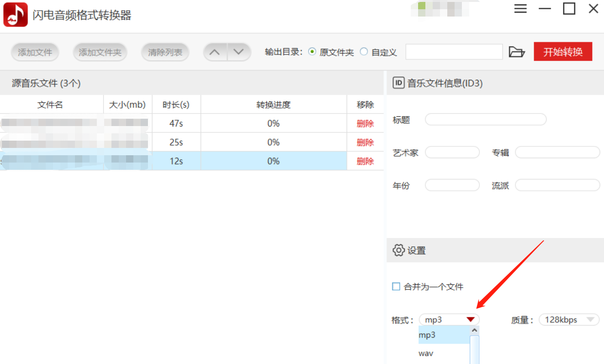Delete the 12s file row

[365, 161]
